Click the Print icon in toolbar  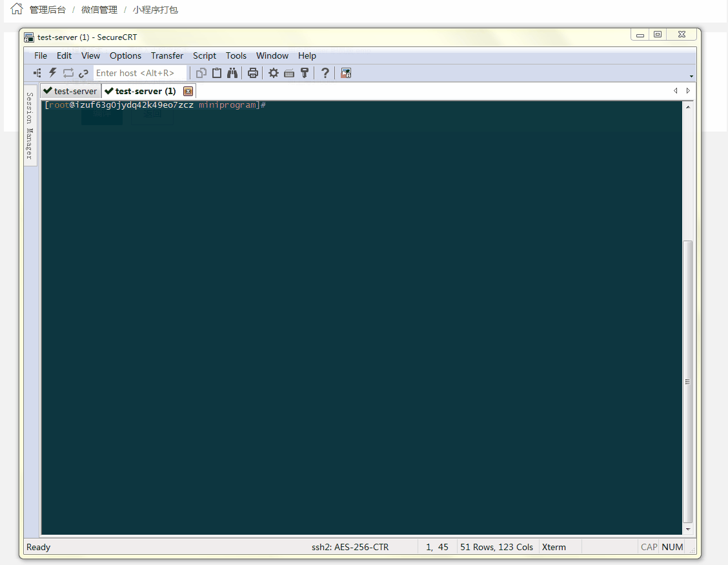click(x=253, y=73)
